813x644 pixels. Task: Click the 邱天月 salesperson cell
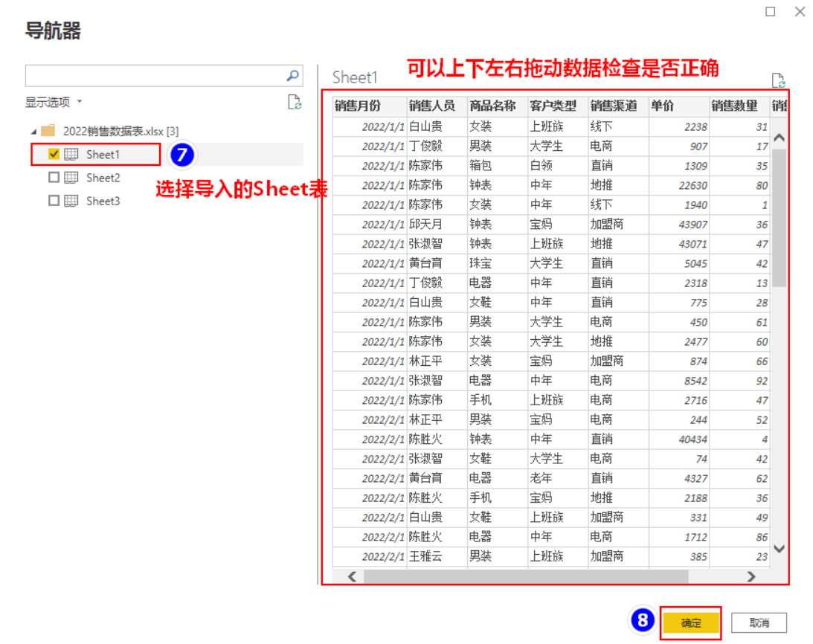pos(437,225)
